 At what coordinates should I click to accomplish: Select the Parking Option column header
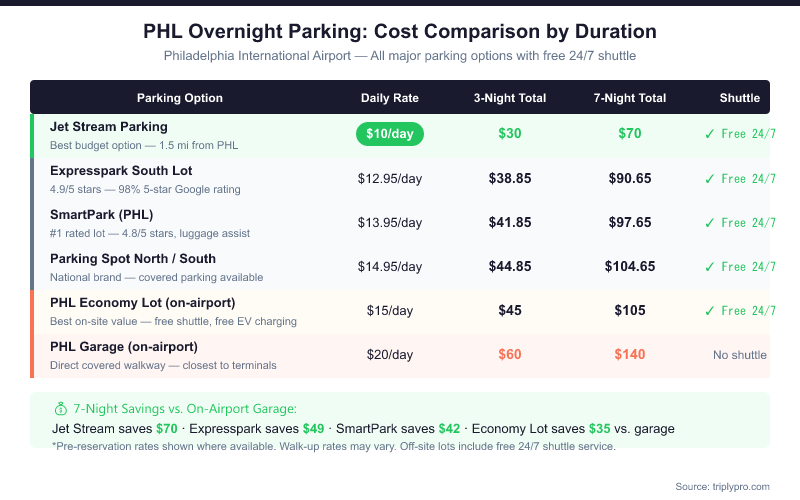coord(180,98)
